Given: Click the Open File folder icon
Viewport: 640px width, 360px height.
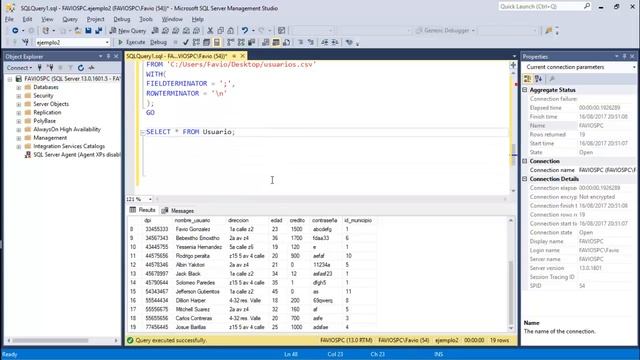Looking at the screenshot, I should tap(78, 31).
